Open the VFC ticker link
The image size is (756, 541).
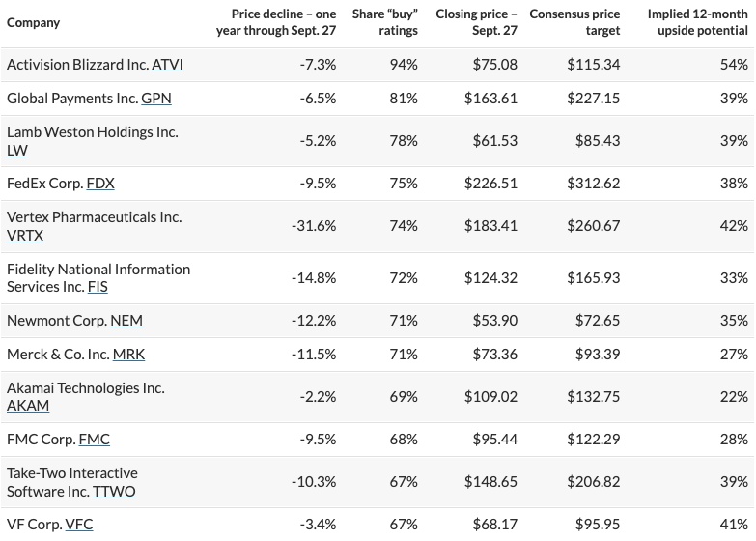[x=78, y=525]
